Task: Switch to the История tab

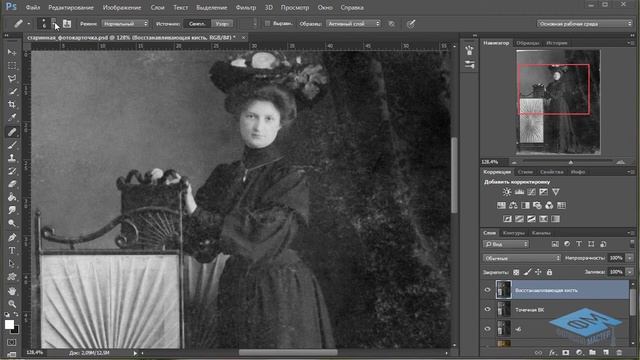Action: tap(557, 43)
